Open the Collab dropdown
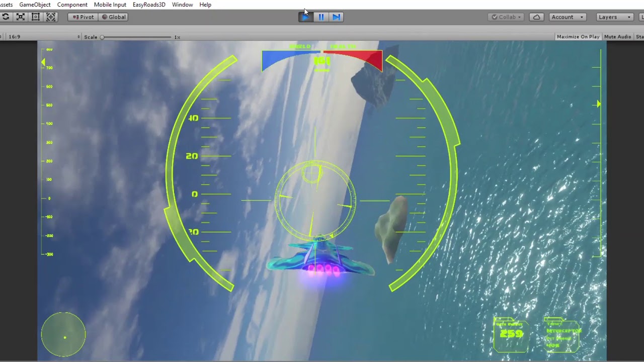 tap(507, 17)
